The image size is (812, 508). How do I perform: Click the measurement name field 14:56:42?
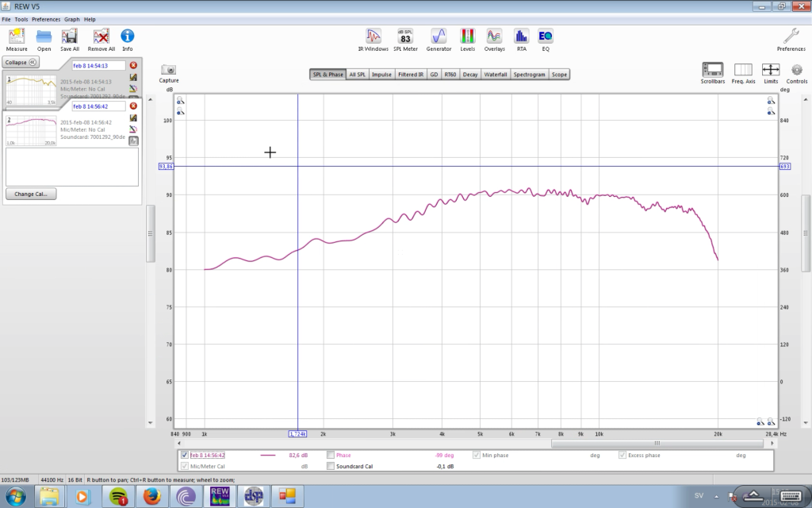(98, 106)
